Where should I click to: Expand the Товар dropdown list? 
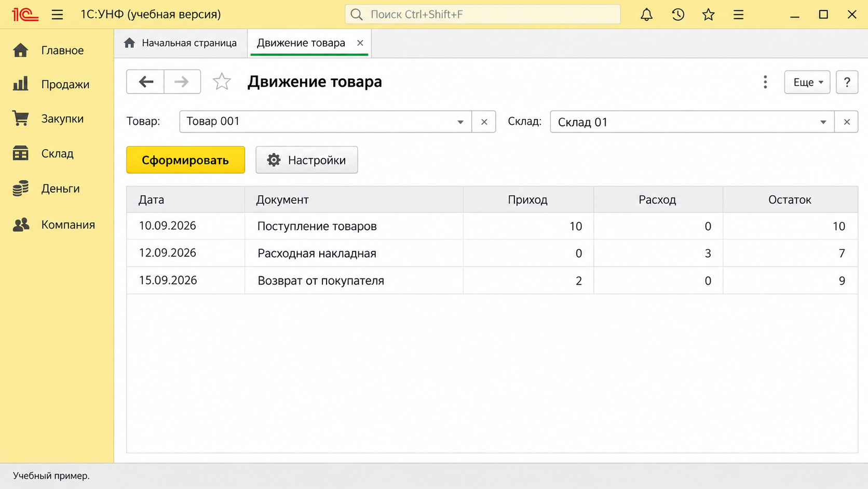[460, 122]
